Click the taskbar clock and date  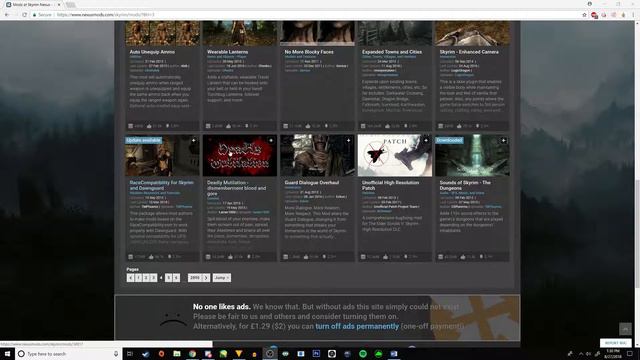(x=613, y=353)
